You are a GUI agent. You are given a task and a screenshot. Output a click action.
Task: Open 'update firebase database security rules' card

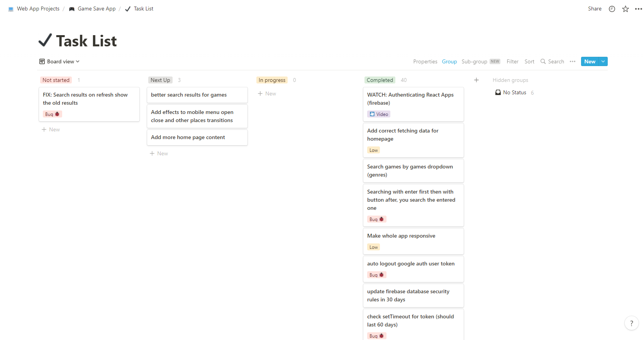(x=414, y=296)
